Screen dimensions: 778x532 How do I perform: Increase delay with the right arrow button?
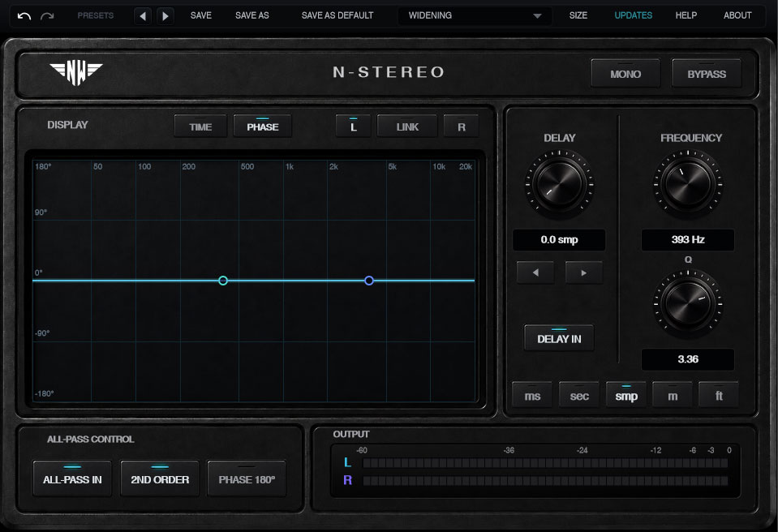(x=584, y=272)
